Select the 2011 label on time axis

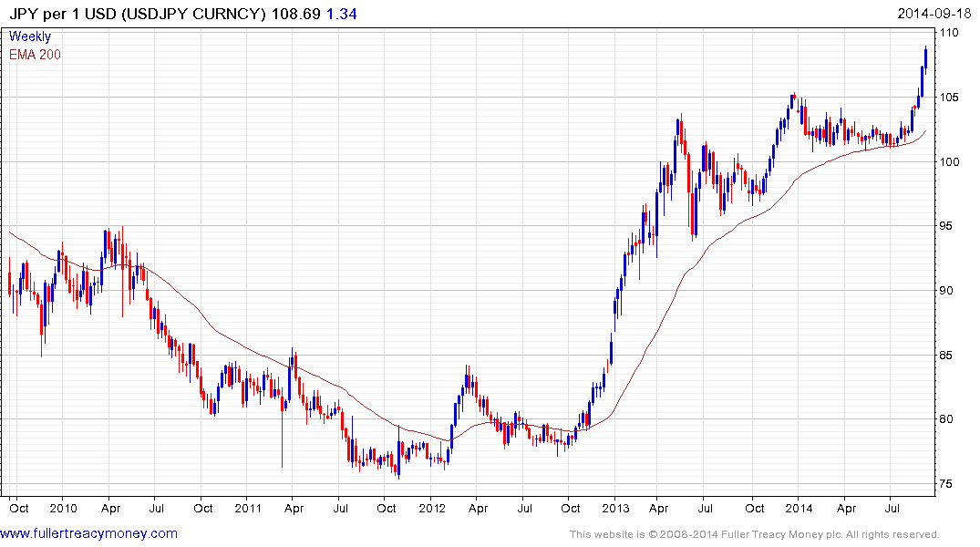pyautogui.click(x=247, y=508)
